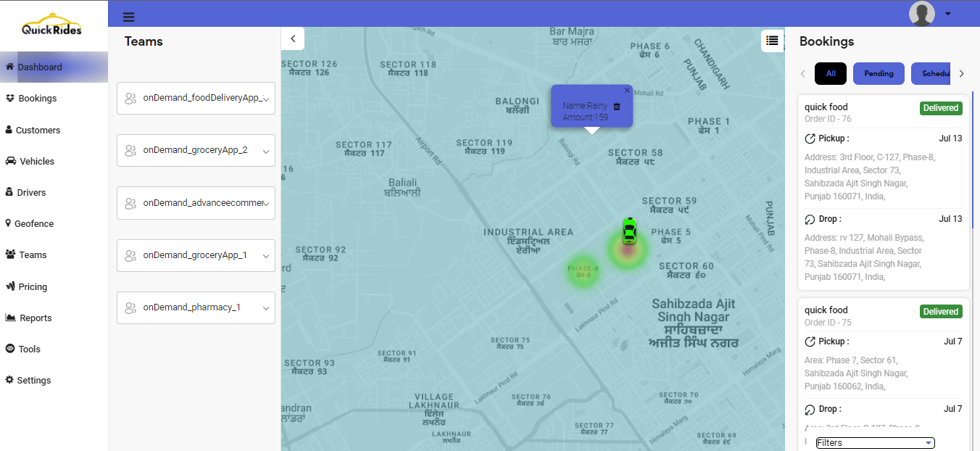
Task: Open the Filters dropdown
Action: tap(874, 442)
